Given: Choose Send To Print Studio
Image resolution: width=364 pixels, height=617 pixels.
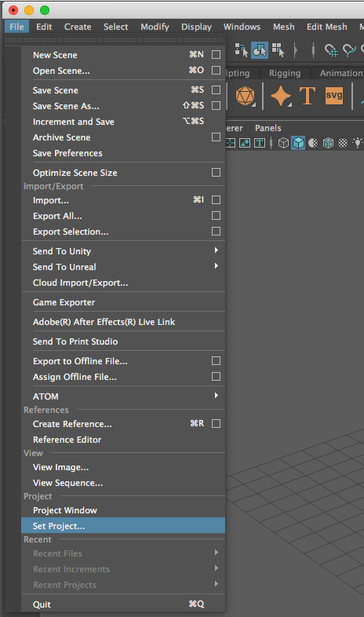Looking at the screenshot, I should (x=123, y=341).
